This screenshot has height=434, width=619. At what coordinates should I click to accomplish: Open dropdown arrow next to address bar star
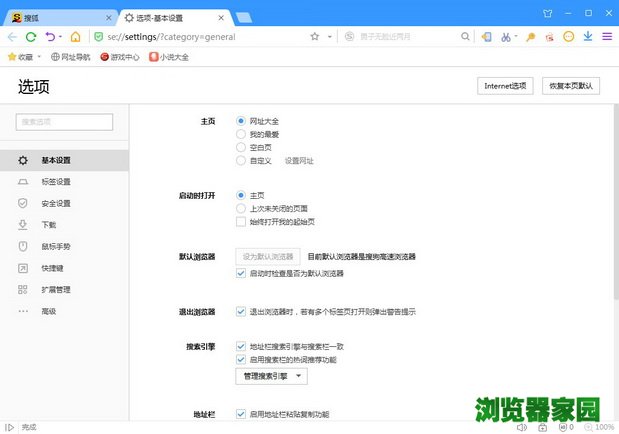(329, 37)
